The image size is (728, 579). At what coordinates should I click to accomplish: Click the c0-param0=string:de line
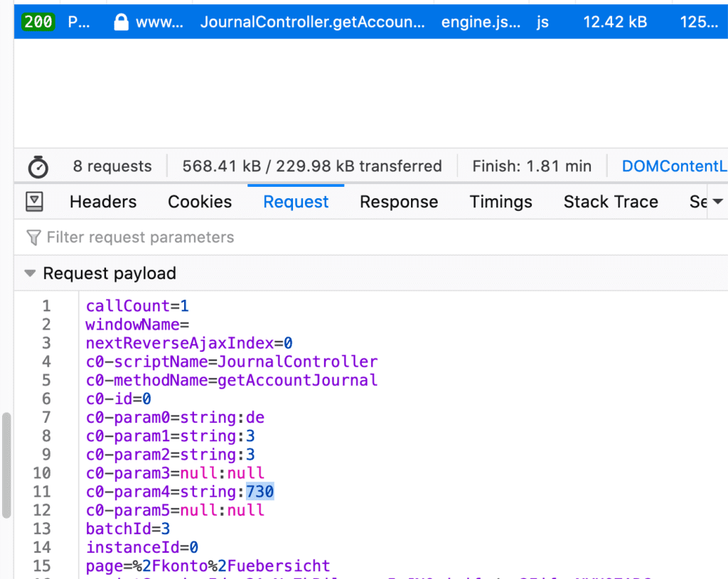coord(175,417)
